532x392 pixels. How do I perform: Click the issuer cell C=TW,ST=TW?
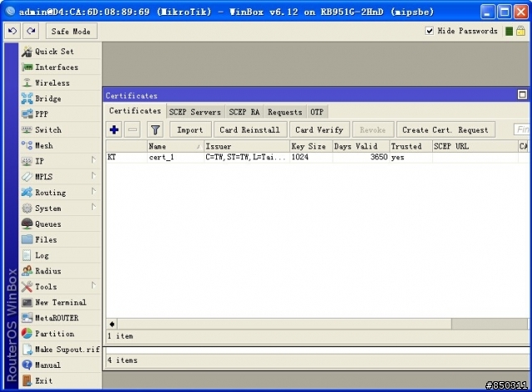coord(247,157)
